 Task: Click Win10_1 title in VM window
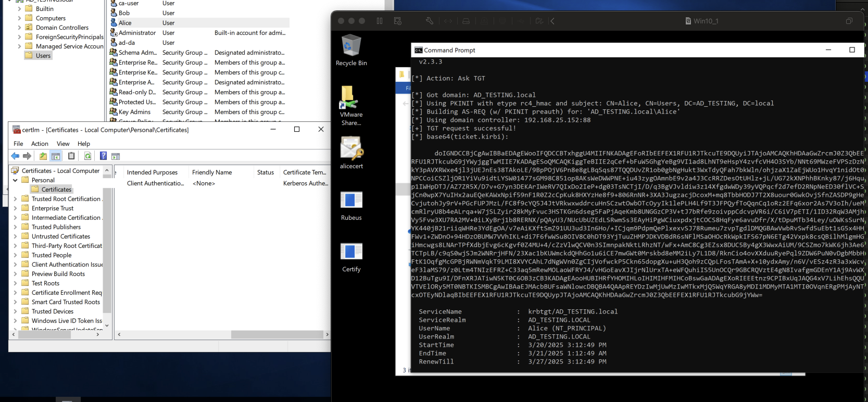click(x=706, y=21)
